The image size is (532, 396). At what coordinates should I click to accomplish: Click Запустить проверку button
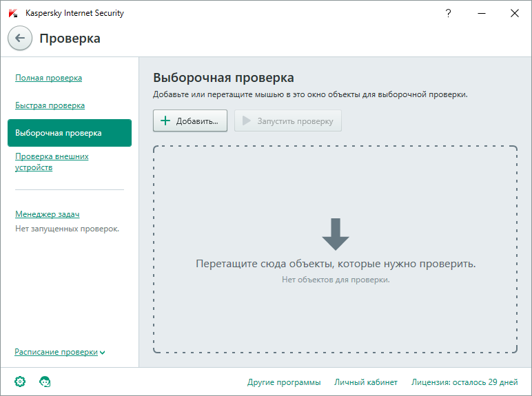[x=288, y=121]
